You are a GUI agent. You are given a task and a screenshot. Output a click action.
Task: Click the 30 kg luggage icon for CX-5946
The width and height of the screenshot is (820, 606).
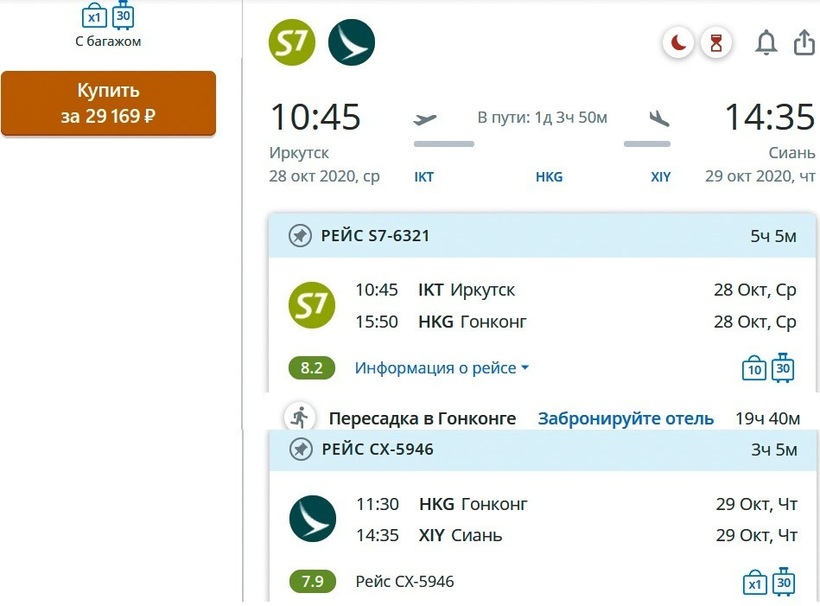(x=783, y=581)
